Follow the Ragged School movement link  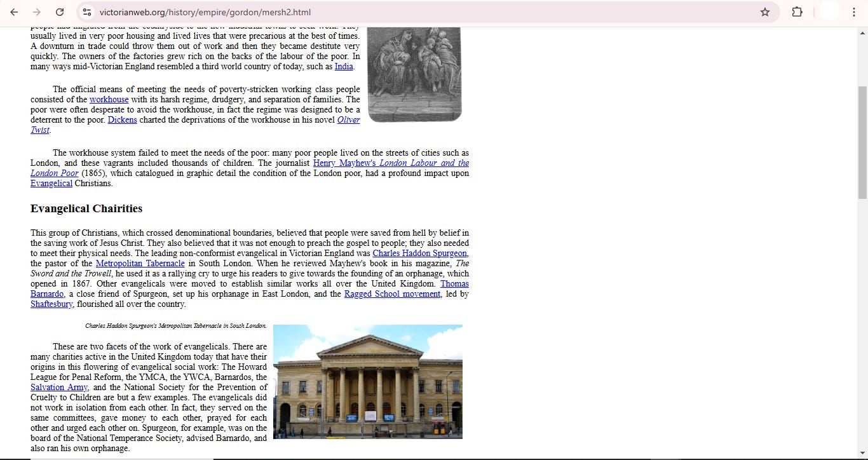click(x=392, y=294)
